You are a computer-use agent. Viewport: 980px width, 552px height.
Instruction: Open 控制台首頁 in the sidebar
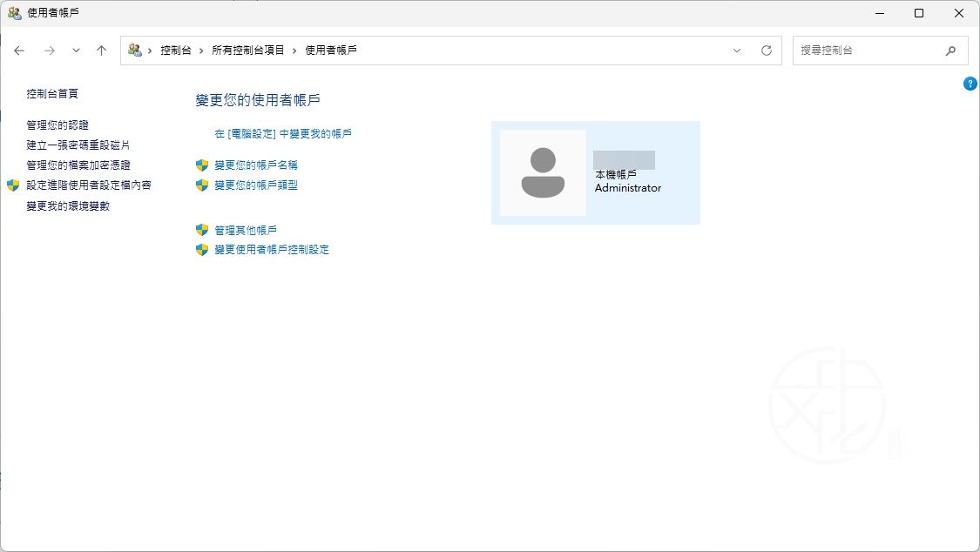click(x=52, y=94)
